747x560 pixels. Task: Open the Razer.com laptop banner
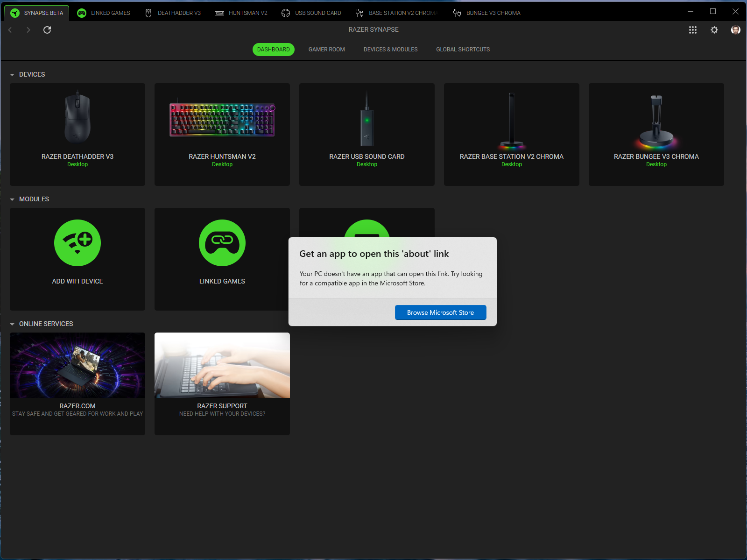78,365
